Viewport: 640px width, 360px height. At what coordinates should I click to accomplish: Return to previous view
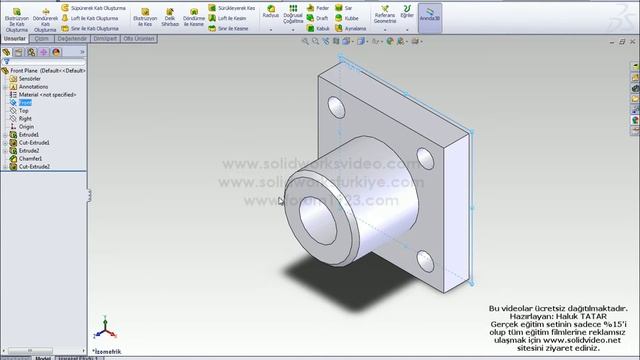325,41
